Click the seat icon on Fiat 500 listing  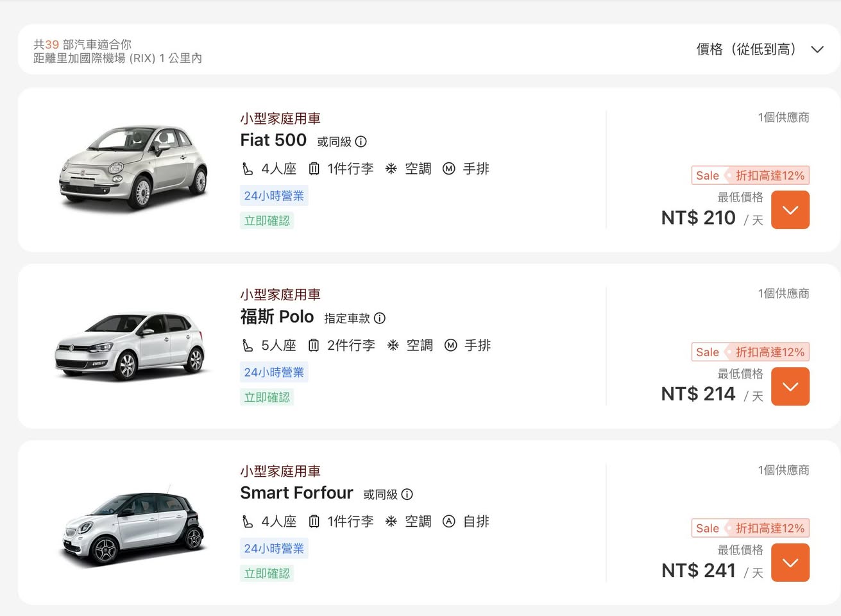(x=248, y=169)
